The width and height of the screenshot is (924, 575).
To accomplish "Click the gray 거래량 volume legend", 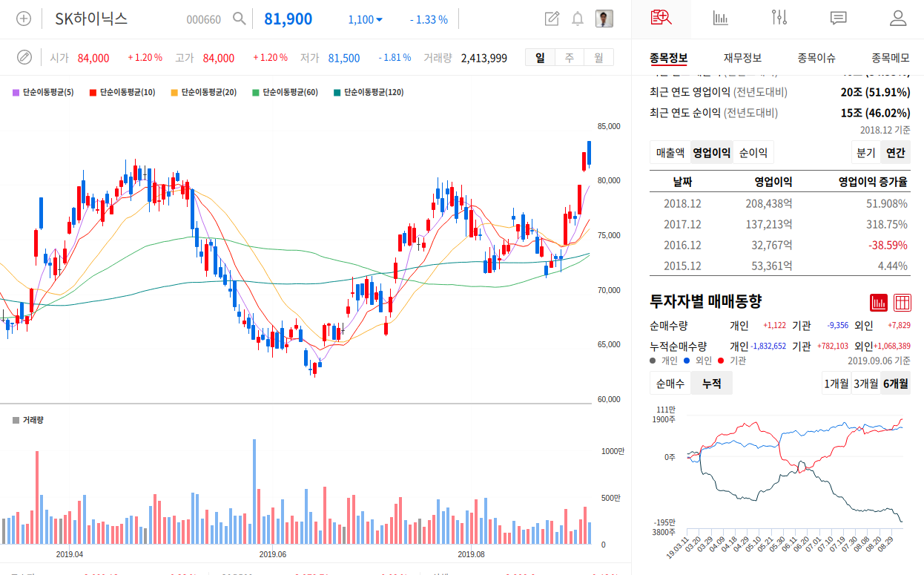I will tap(28, 420).
